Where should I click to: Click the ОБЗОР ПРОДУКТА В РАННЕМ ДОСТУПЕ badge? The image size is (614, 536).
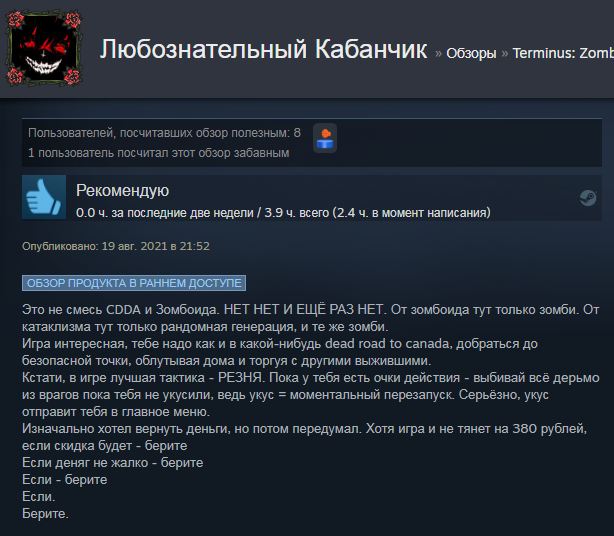[x=134, y=283]
